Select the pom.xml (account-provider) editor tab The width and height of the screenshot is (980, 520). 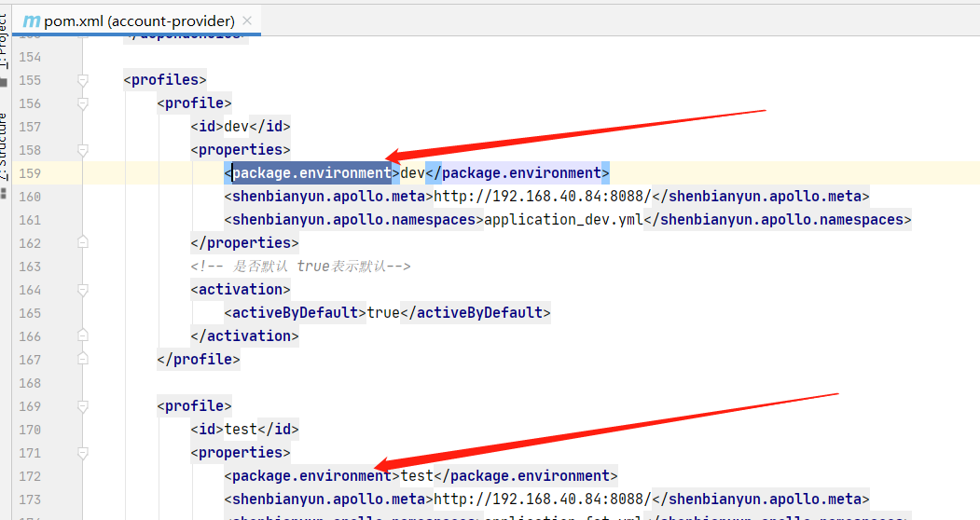136,21
